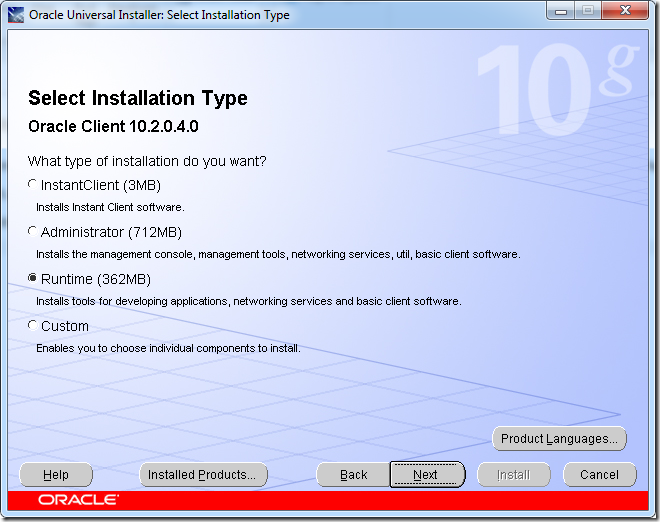Click the greyed-out Install button
Screen dimensions: 660x522
click(x=514, y=475)
